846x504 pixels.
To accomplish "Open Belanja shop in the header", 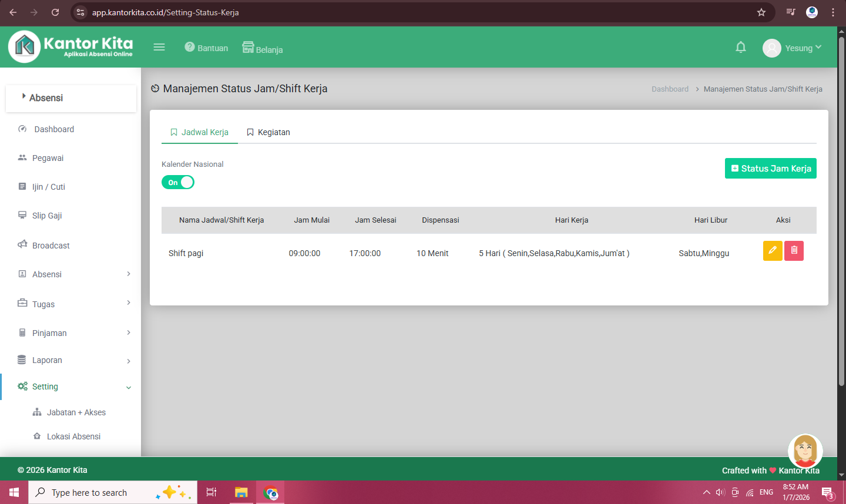I will [263, 48].
